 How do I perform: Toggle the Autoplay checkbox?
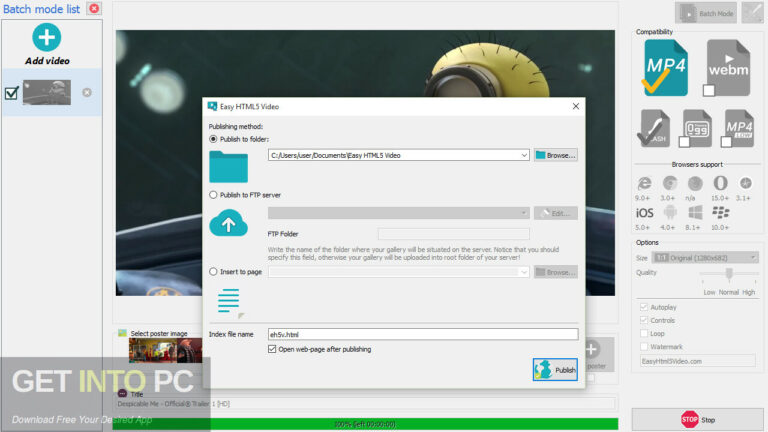[644, 307]
